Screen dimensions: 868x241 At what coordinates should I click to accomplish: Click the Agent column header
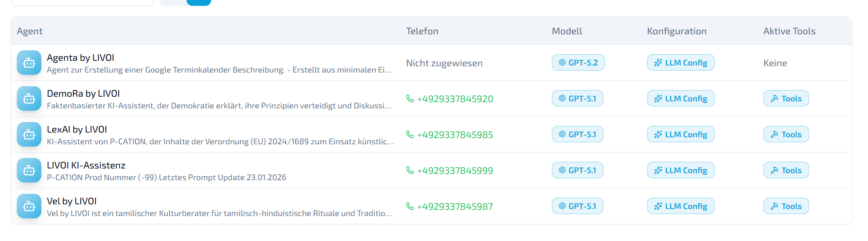point(30,31)
